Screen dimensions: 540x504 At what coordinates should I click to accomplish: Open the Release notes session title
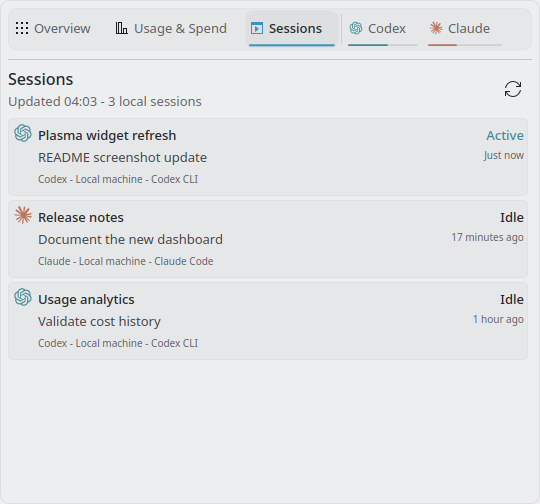(81, 218)
